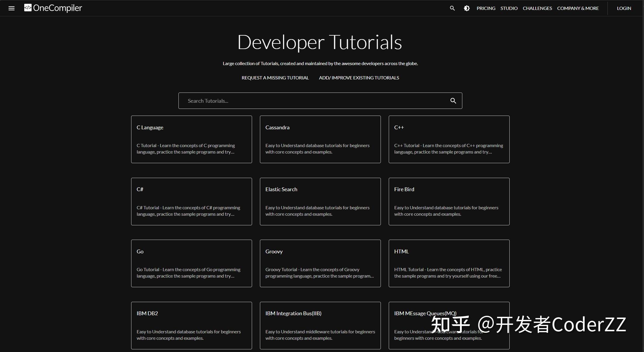Click the header search magnifier icon

click(452, 8)
